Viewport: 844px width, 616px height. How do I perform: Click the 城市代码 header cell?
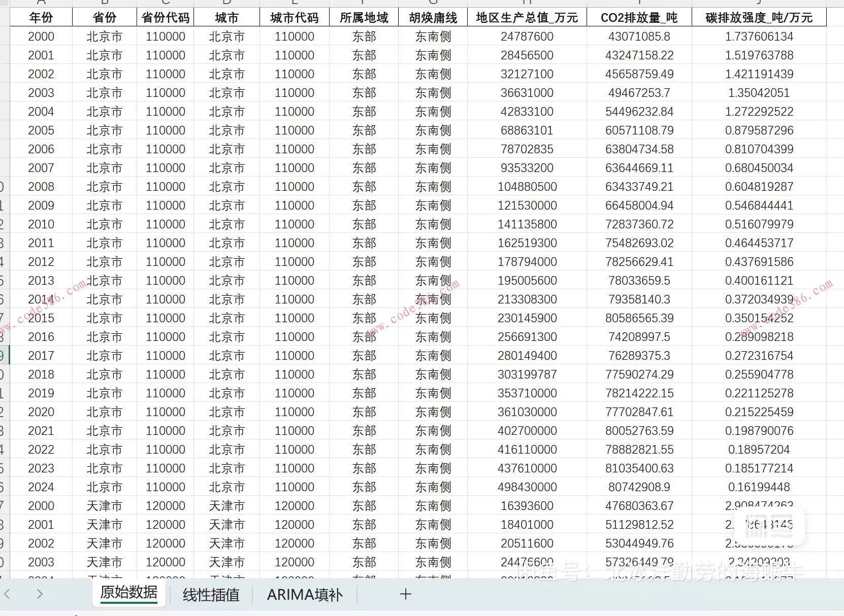pos(295,17)
